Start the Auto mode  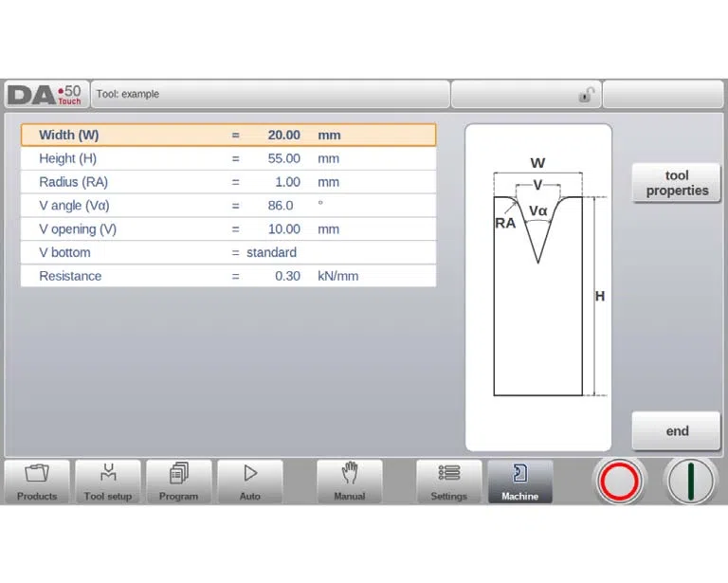point(250,482)
